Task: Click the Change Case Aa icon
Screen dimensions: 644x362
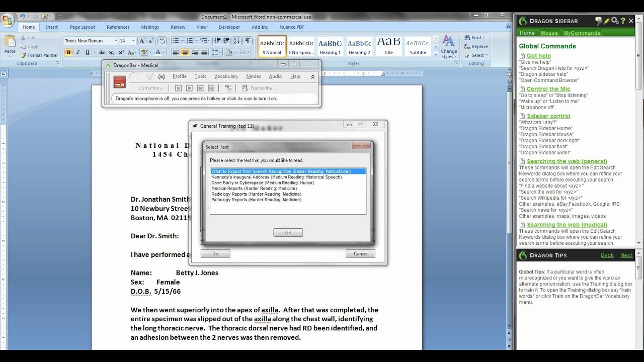Action: point(132,52)
